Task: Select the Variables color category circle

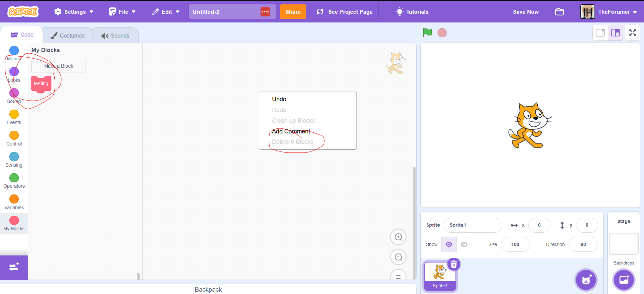Action: tap(14, 199)
